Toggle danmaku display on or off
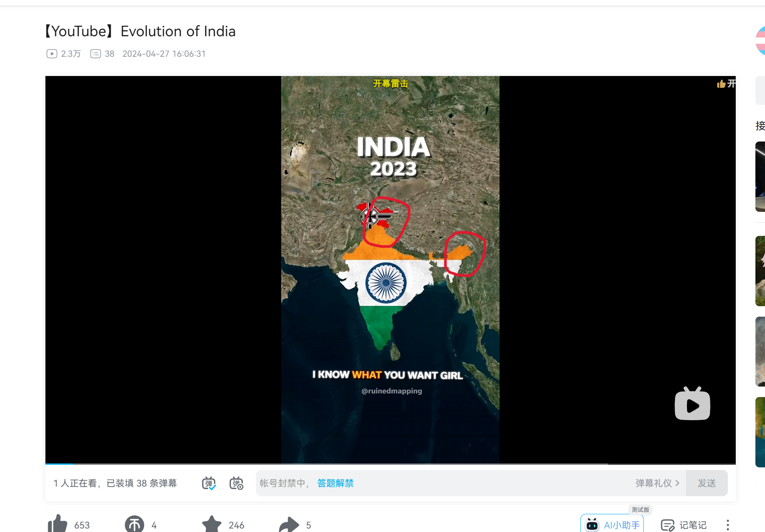 tap(209, 483)
